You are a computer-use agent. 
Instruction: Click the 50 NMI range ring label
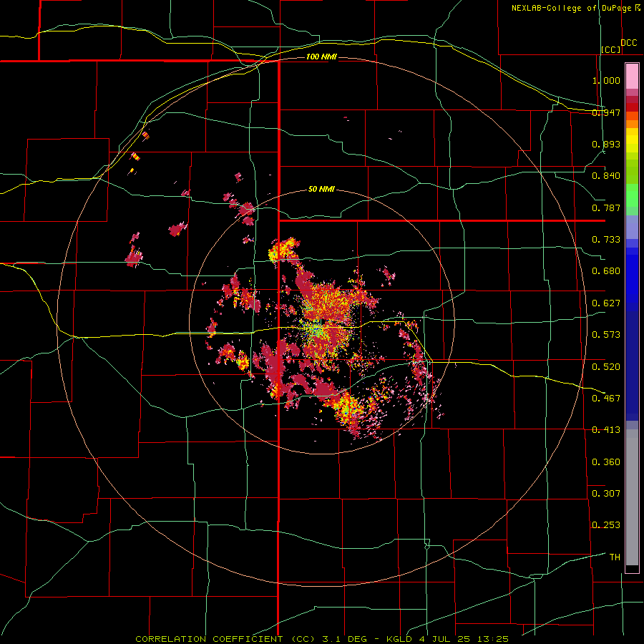tap(321, 190)
